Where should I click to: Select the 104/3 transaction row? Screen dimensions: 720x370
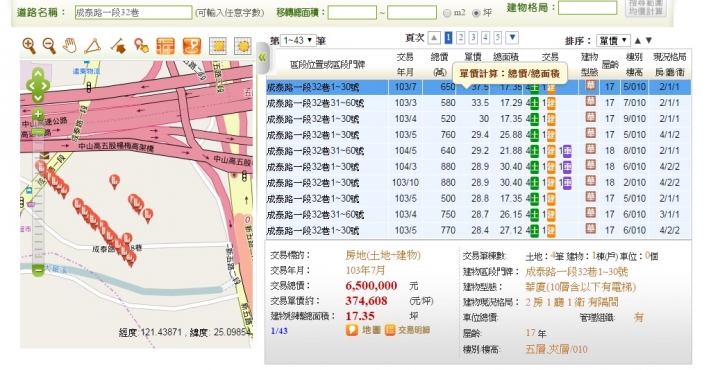click(478, 167)
